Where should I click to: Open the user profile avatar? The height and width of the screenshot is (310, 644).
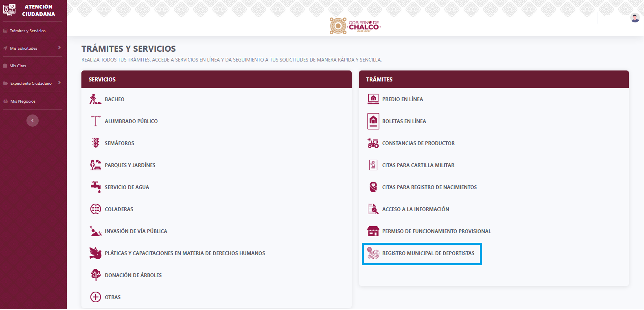(635, 18)
